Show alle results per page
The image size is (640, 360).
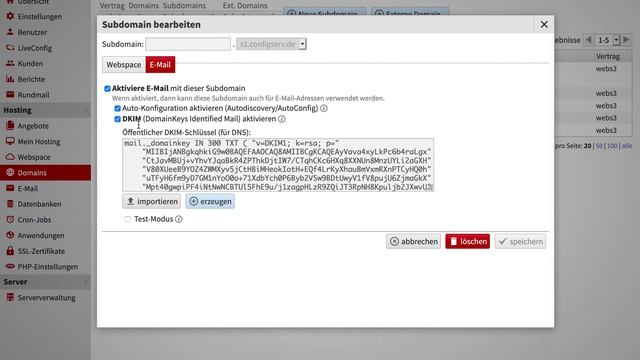[x=627, y=146]
